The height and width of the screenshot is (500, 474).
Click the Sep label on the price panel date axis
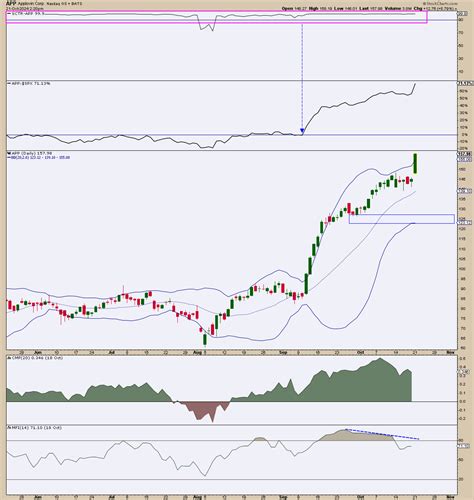click(x=284, y=352)
